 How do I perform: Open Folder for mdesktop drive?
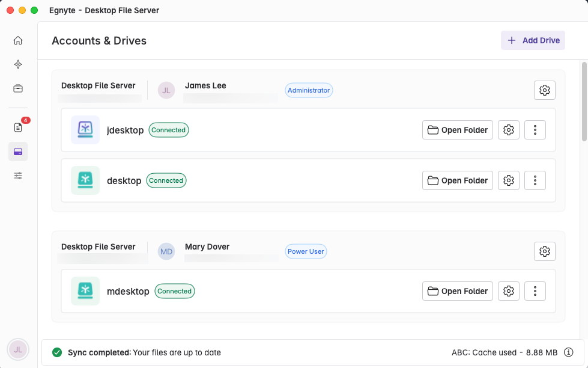(458, 291)
